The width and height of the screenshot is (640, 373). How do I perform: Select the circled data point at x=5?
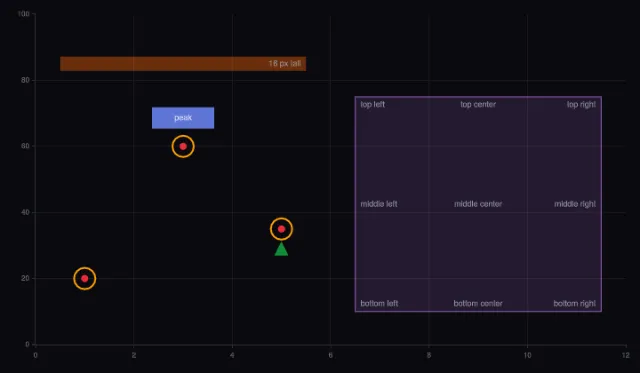[281, 229]
